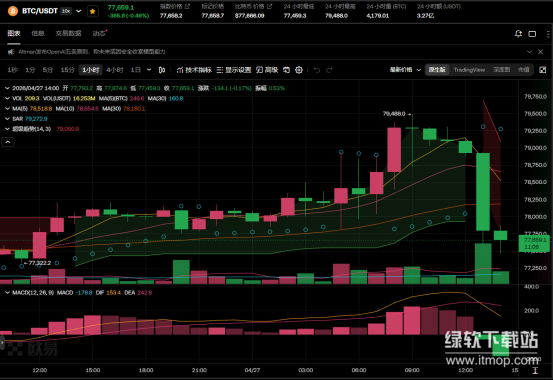Open the Altman OpenAI news announcement
The height and width of the screenshot is (380, 553).
pyautogui.click(x=92, y=52)
